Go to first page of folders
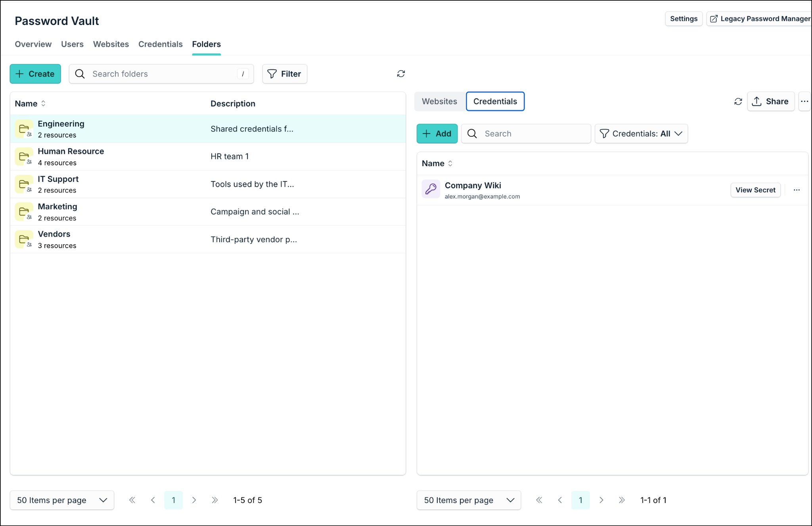Image resolution: width=812 pixels, height=526 pixels. (132, 500)
